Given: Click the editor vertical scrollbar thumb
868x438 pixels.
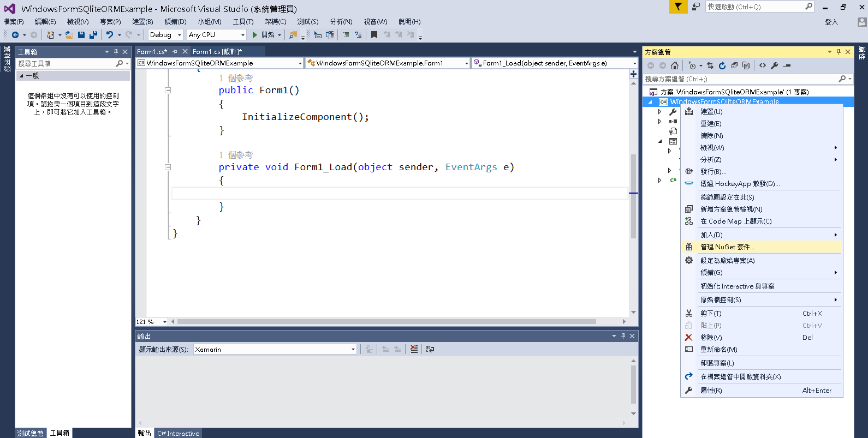Looking at the screenshot, I should (x=633, y=196).
